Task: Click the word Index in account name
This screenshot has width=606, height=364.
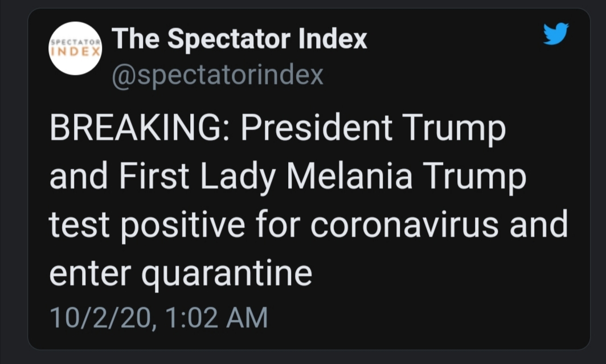Action: 333,39
